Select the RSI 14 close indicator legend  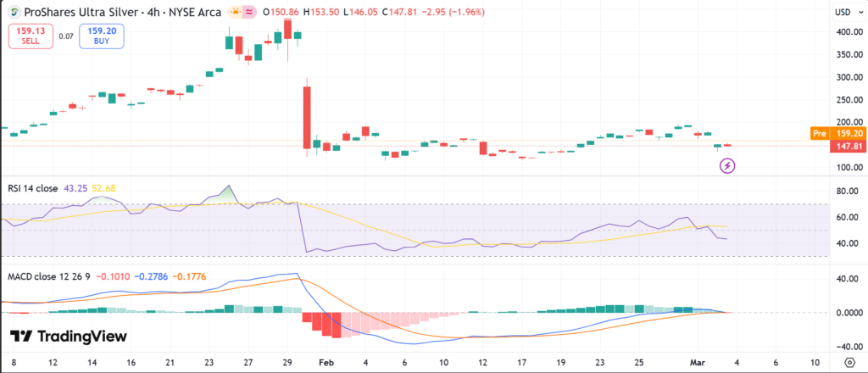click(x=33, y=188)
